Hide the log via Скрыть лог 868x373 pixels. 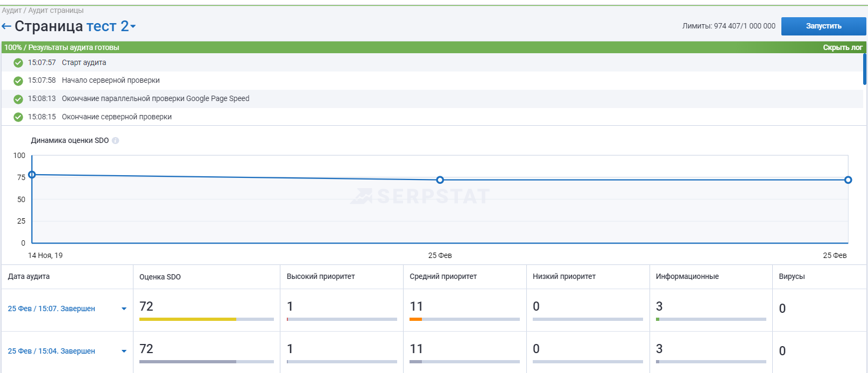click(x=843, y=47)
